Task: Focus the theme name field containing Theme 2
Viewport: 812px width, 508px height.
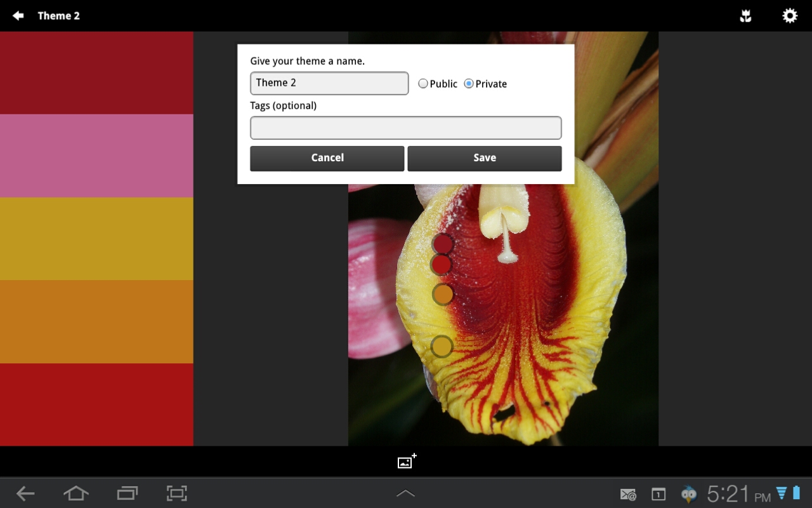Action: 329,83
